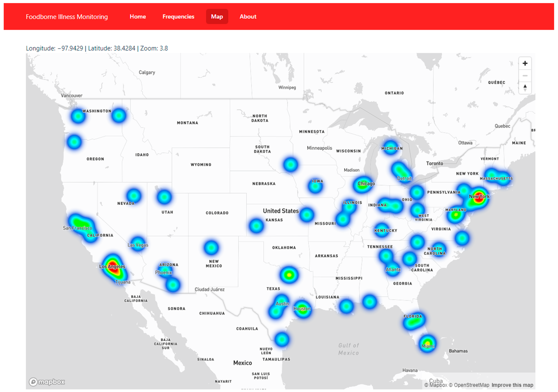Click the Miami heatmap hotspot
The image size is (558, 392).
pyautogui.click(x=427, y=343)
